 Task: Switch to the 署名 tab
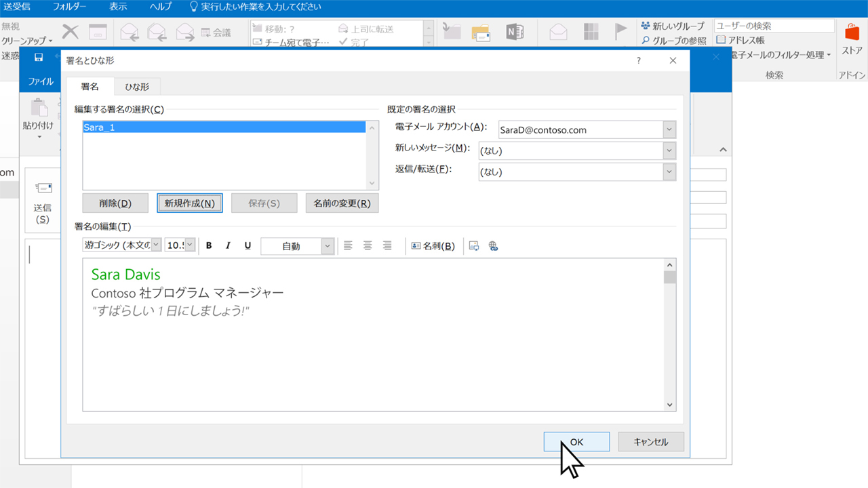pos(90,86)
